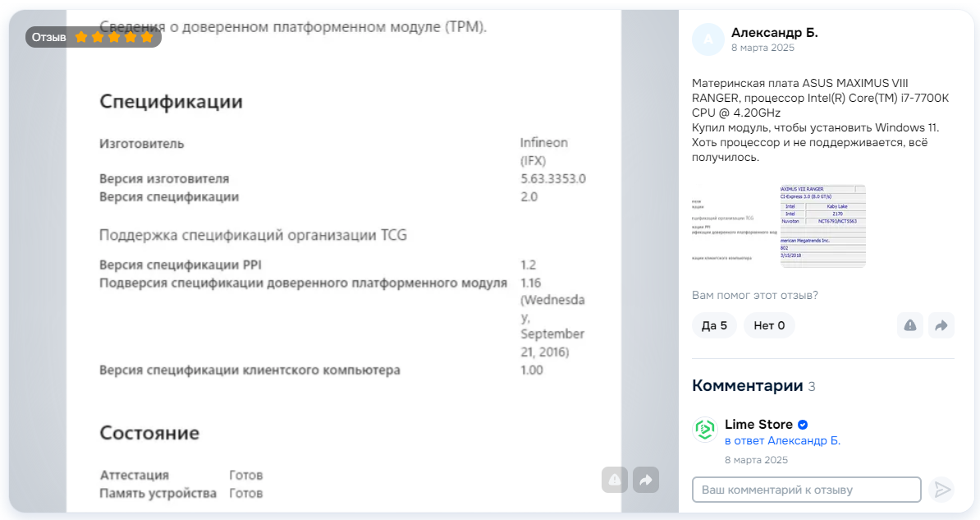This screenshot has height=520, width=980.
Task: Click the reviewer name Александр Б.
Action: 774,33
